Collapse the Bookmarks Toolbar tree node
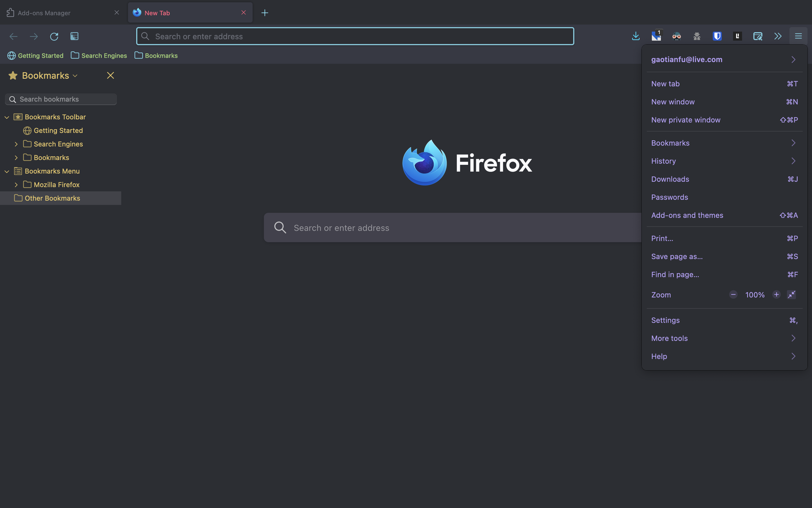Image resolution: width=812 pixels, height=508 pixels. [7, 117]
